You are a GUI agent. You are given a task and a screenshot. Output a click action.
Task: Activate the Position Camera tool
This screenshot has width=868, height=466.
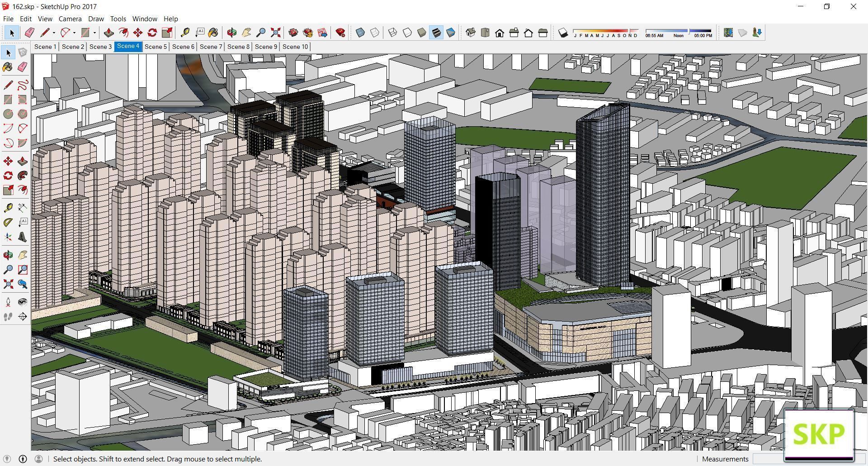tap(8, 302)
